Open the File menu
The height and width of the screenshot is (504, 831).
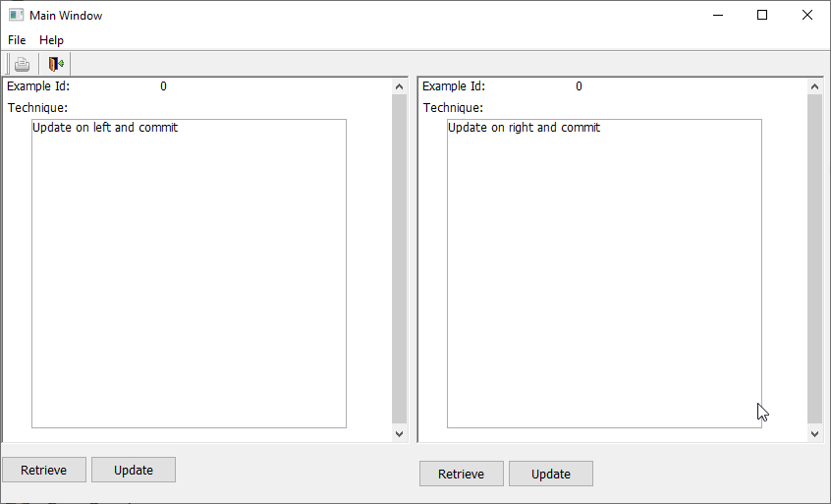[x=17, y=40]
